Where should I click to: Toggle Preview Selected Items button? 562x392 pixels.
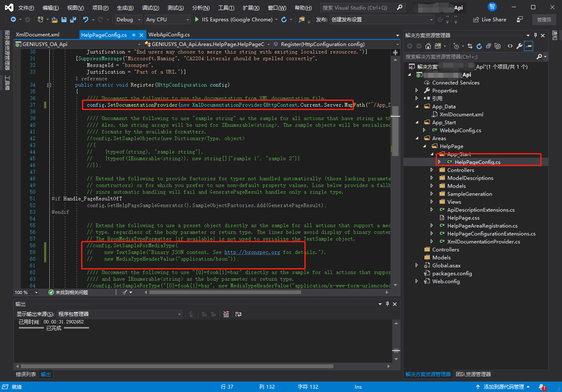pyautogui.click(x=529, y=46)
